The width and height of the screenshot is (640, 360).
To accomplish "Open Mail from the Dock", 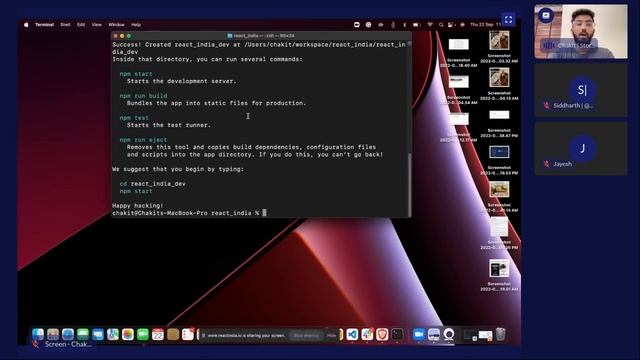I will coord(98,334).
